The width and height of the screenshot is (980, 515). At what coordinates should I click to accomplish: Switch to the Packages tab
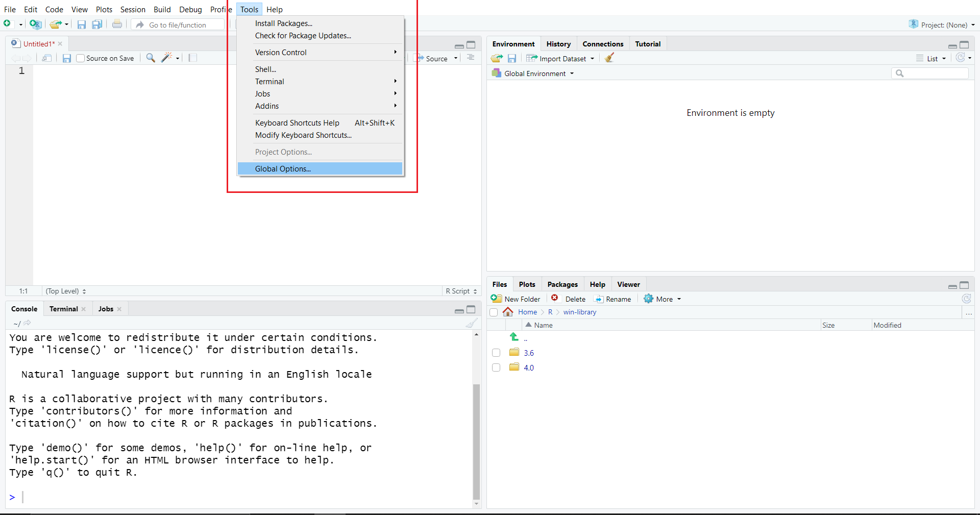pos(562,284)
